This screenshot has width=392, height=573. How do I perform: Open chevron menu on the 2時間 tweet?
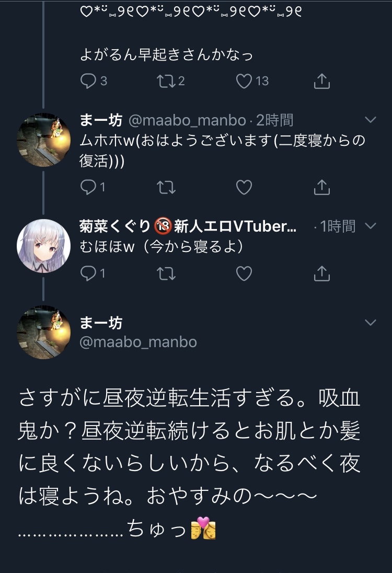pyautogui.click(x=371, y=120)
